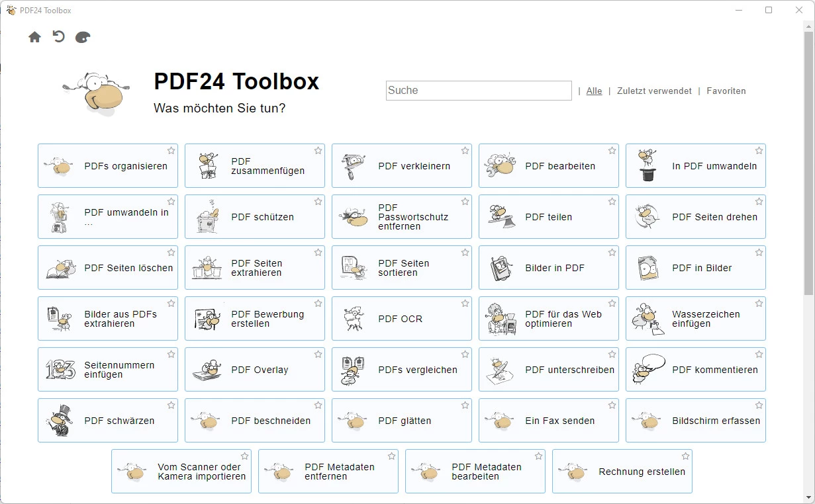Click the PDF teilen axe icon
The width and height of the screenshot is (815, 504).
(501, 216)
